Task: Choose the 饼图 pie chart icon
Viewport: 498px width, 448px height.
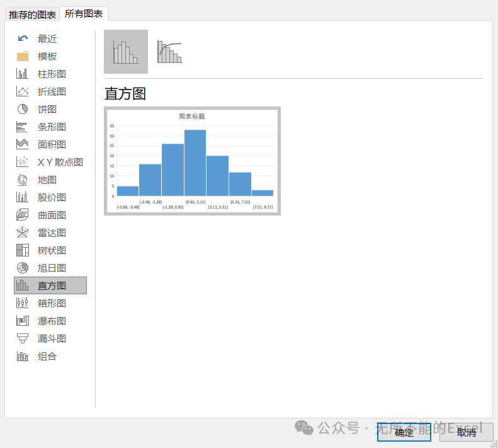Action: point(22,109)
